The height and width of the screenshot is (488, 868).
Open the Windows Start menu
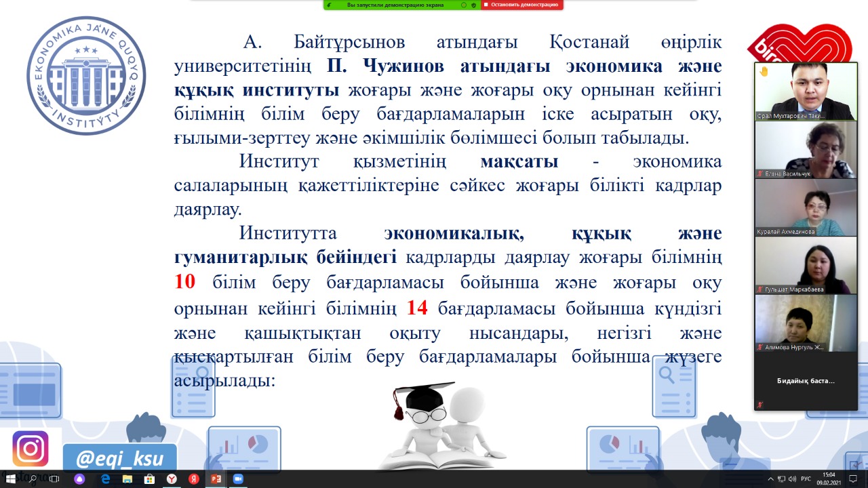click(11, 479)
